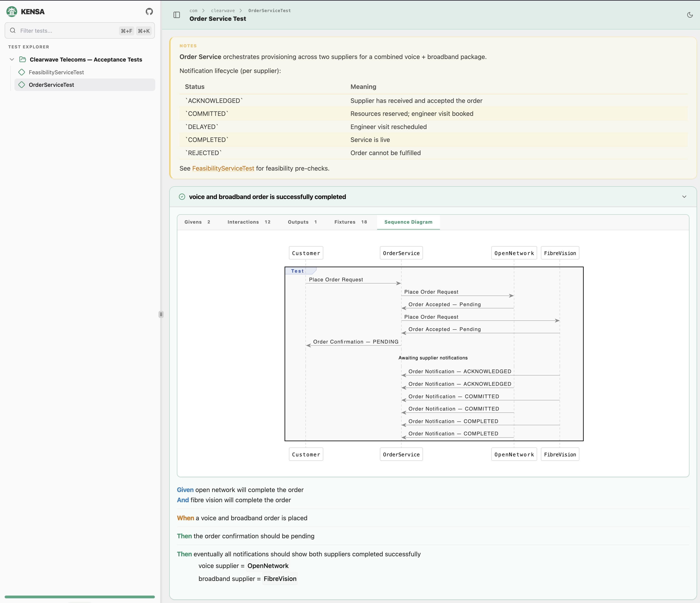Click the 'com' breadcrumb
Image resolution: width=700 pixels, height=603 pixels.
(x=193, y=10)
